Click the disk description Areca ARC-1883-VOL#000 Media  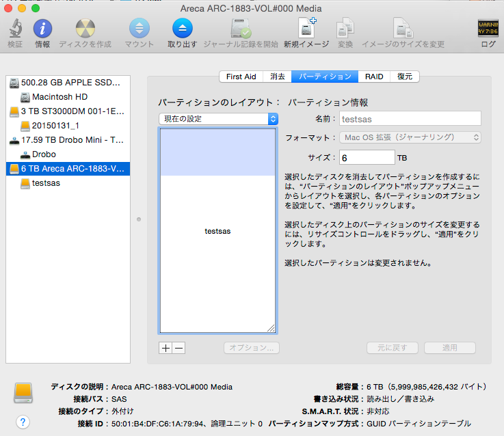coord(172,387)
